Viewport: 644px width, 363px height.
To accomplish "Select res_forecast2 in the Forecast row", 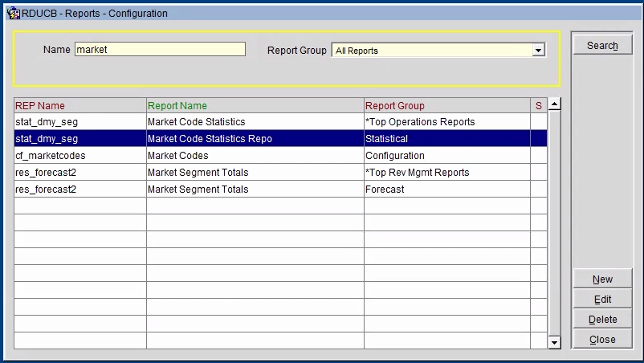I will click(80, 190).
